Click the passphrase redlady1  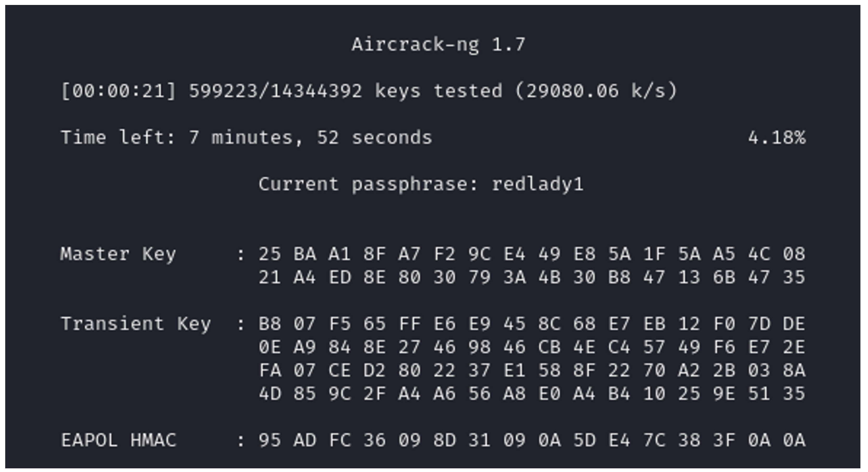[x=538, y=184]
